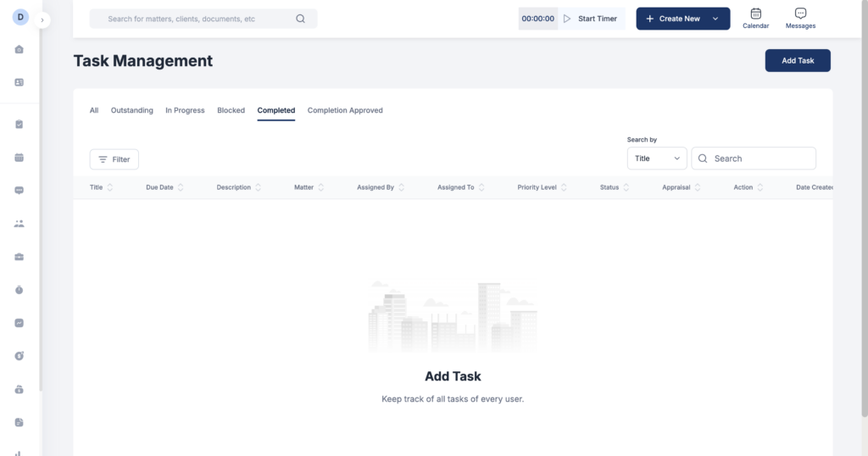Sort by Matter using its sort arrows
The height and width of the screenshot is (456, 868).
321,187
